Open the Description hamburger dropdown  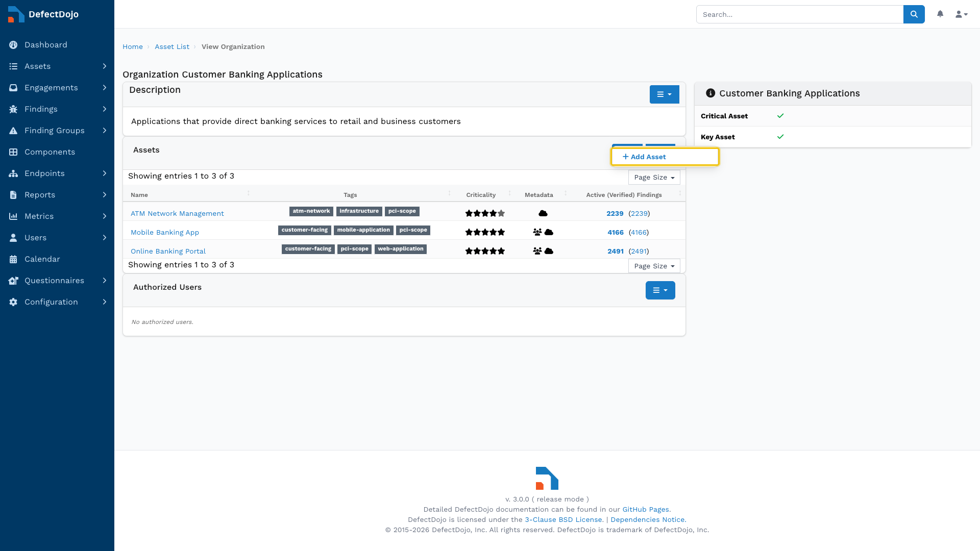pos(664,94)
